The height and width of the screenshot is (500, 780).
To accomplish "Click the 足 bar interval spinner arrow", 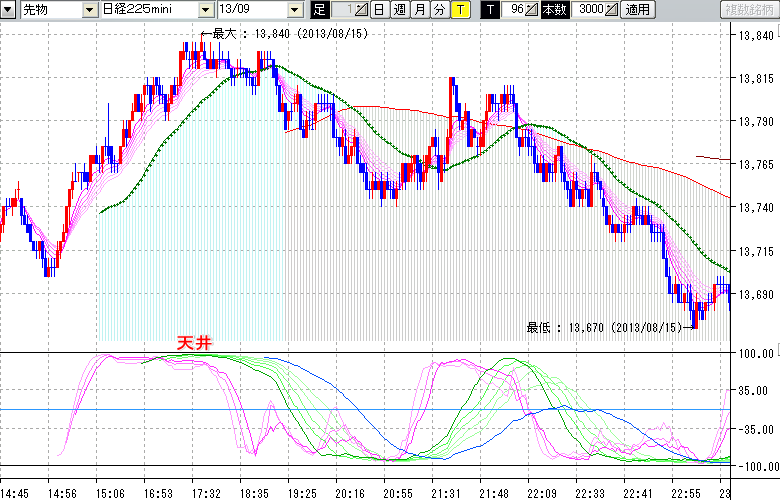I will point(359,10).
